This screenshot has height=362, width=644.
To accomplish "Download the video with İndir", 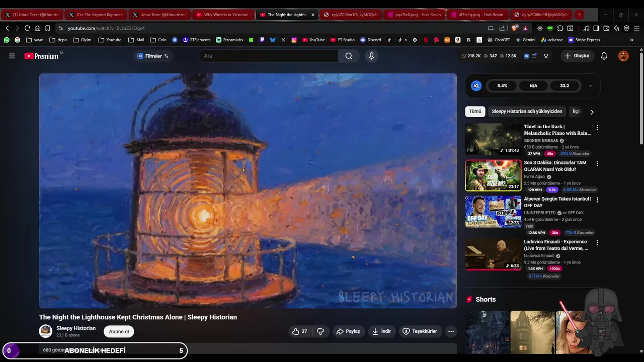I will 381,331.
